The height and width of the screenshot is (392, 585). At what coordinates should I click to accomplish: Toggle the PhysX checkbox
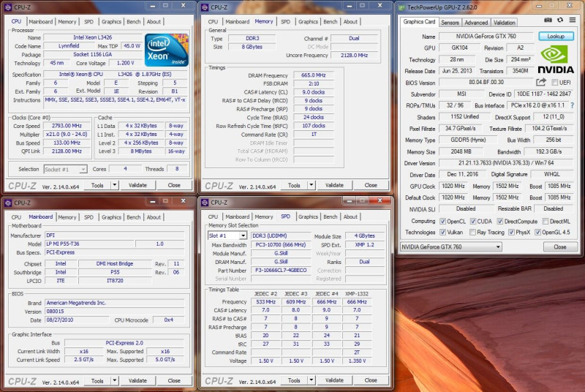coord(511,232)
